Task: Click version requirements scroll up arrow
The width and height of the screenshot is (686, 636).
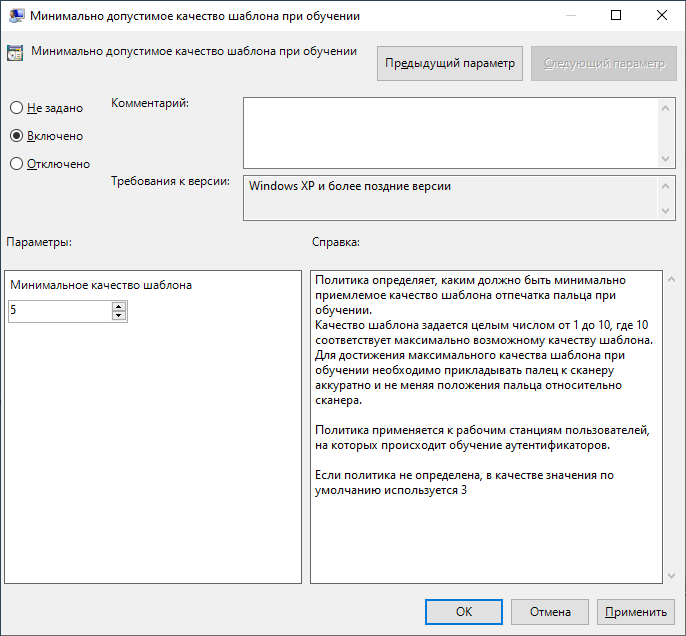Action: [x=665, y=186]
